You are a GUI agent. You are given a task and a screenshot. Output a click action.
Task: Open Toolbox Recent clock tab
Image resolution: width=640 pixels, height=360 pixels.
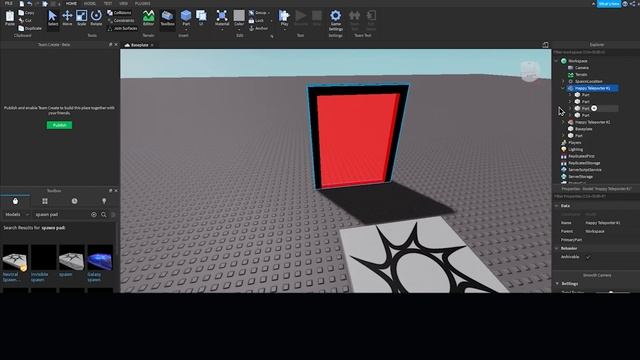(74, 201)
